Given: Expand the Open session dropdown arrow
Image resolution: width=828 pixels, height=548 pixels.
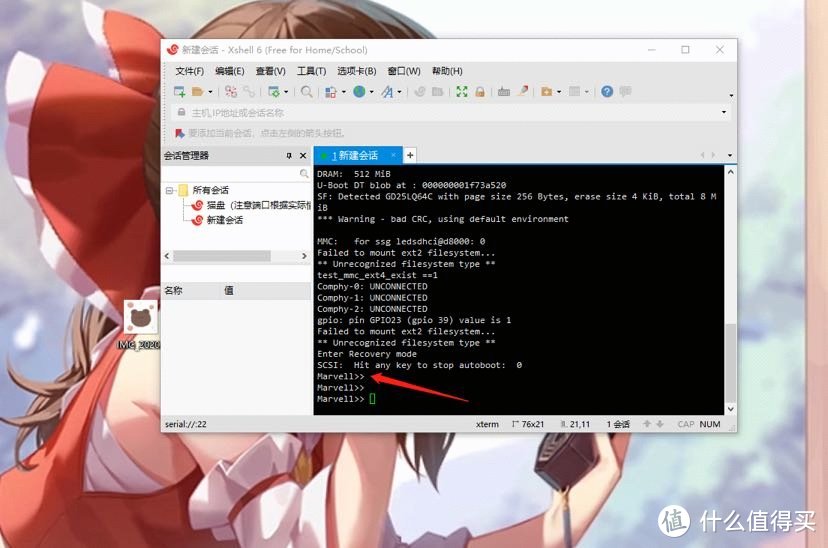Looking at the screenshot, I should click(x=210, y=92).
